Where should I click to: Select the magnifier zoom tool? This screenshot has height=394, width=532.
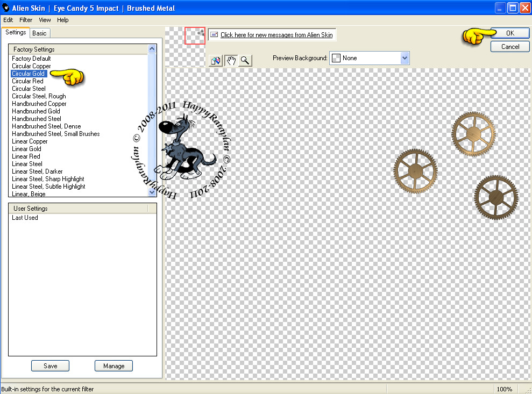pos(245,61)
